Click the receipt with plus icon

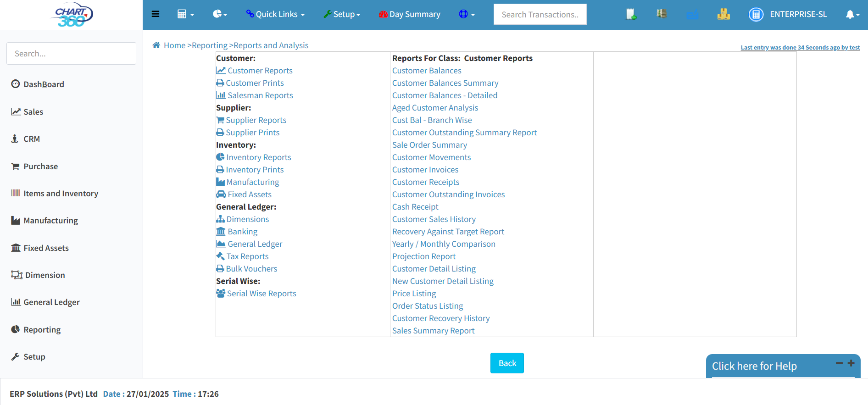click(x=631, y=14)
